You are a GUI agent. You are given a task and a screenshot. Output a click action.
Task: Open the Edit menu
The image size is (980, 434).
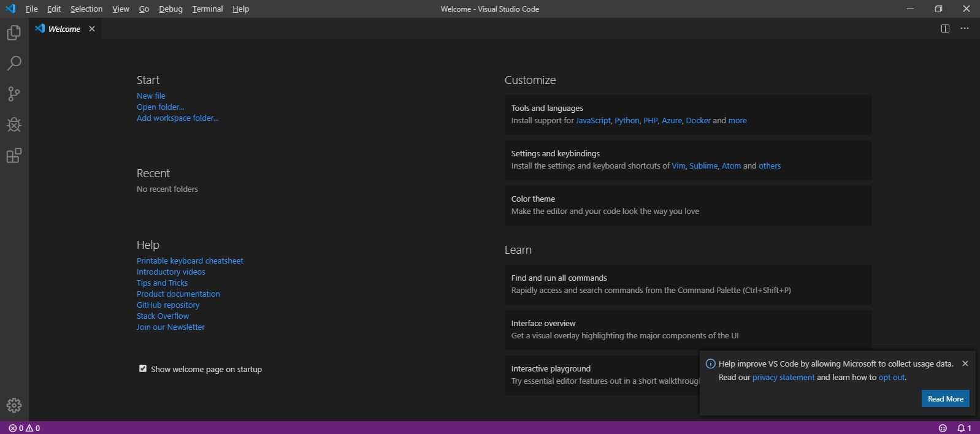tap(54, 9)
